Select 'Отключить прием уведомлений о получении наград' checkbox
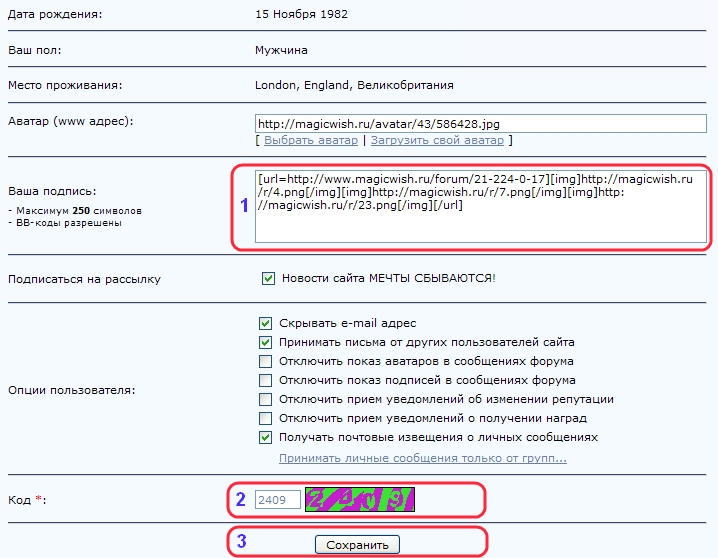The image size is (718, 558). point(265,418)
